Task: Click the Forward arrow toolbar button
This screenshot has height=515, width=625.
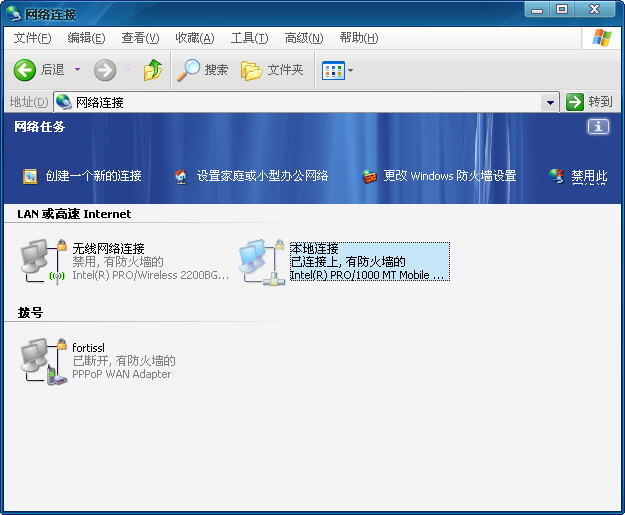Action: click(105, 70)
